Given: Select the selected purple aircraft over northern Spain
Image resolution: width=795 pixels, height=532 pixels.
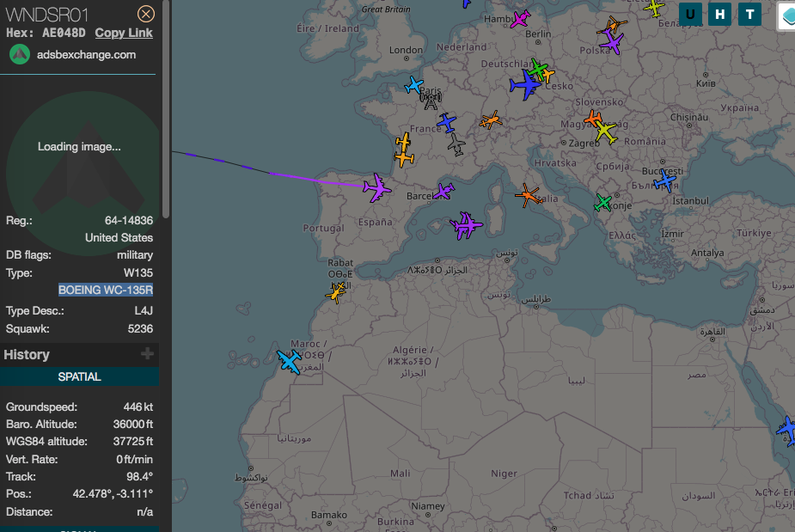Looking at the screenshot, I should pyautogui.click(x=376, y=188).
